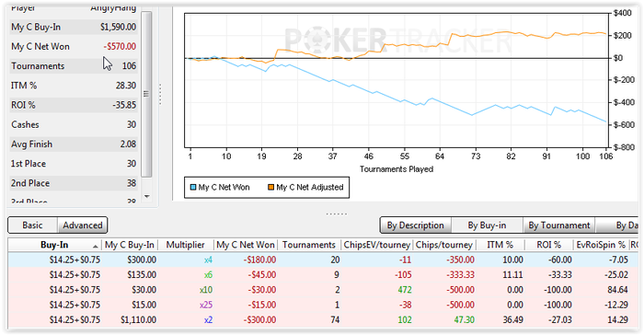
Task: Click the blue My C Net Won legend swatch
Action: pos(193,188)
